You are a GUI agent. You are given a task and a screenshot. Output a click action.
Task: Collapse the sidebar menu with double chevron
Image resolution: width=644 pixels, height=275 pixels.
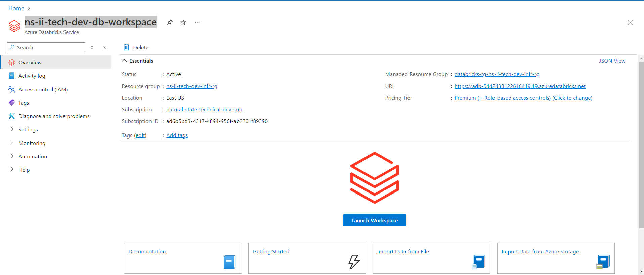click(x=104, y=47)
